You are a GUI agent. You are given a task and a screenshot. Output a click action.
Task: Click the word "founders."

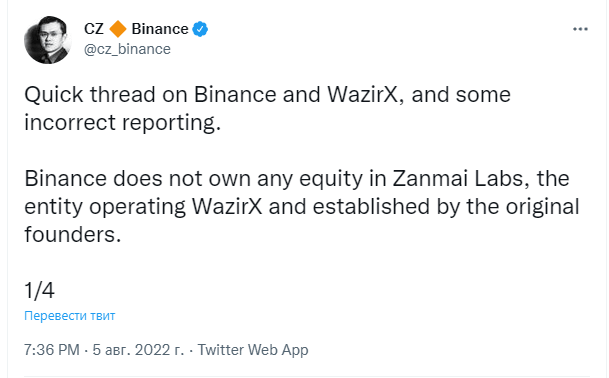[x=73, y=235]
